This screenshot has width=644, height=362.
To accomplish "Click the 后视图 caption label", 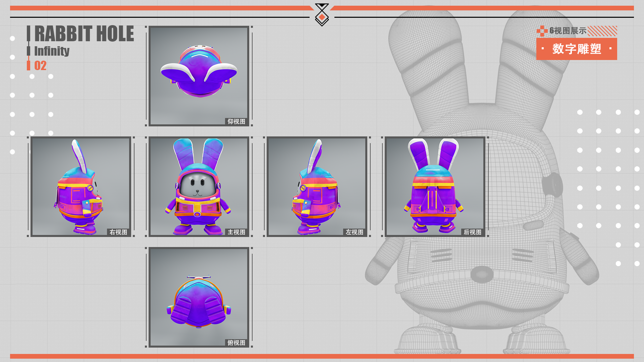I will tap(472, 232).
